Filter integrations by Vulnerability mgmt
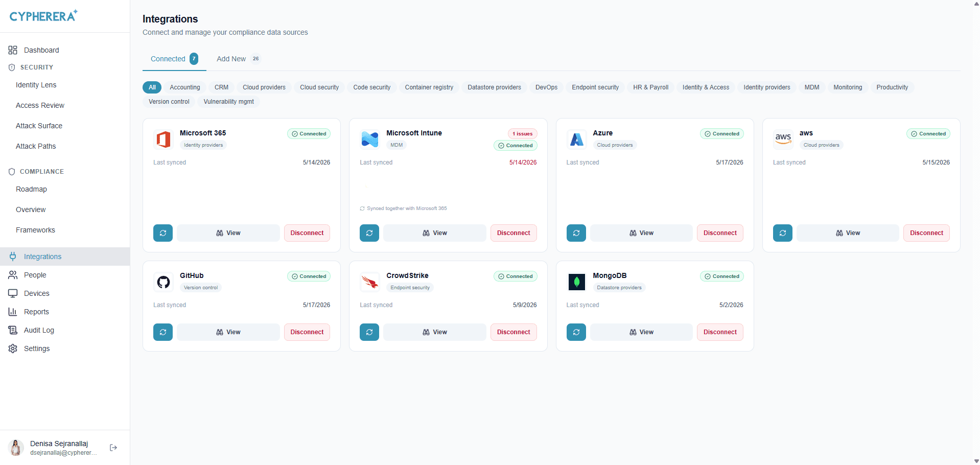The height and width of the screenshot is (465, 980). (x=229, y=102)
